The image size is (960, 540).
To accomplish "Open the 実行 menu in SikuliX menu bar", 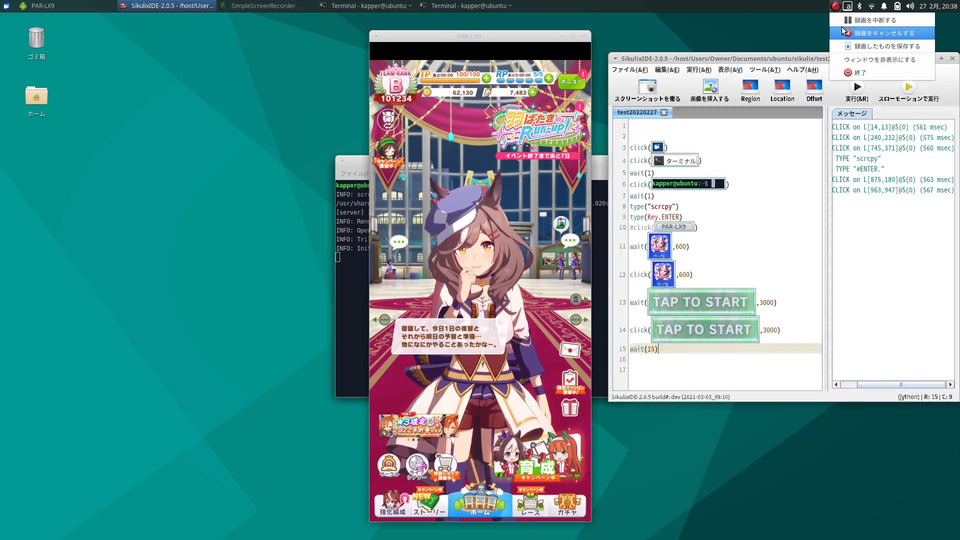I will [699, 70].
